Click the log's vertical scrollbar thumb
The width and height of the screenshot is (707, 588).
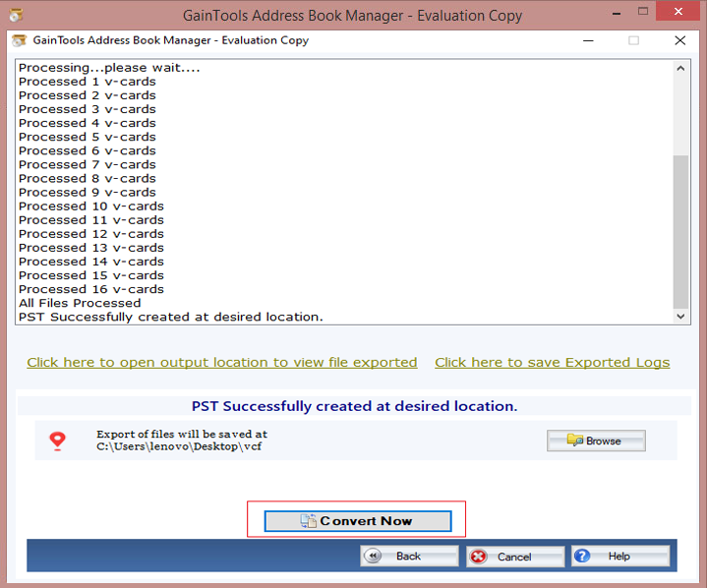[680, 232]
